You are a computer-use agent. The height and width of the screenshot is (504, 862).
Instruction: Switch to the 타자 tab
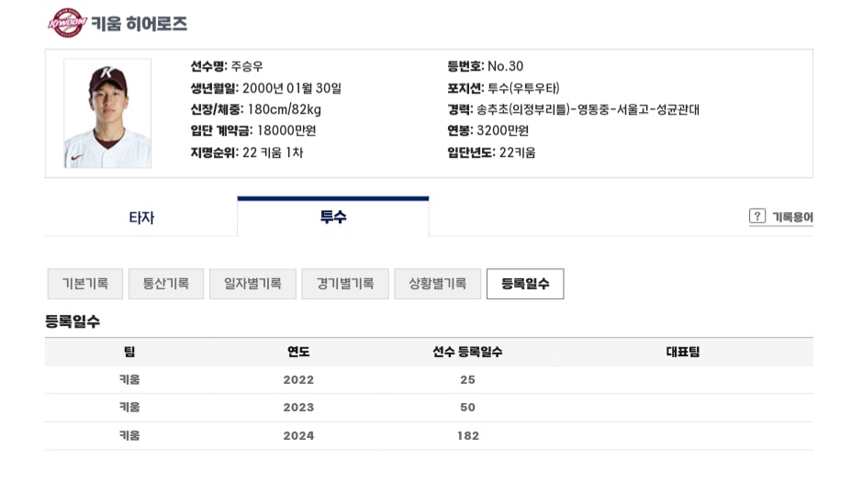coord(141,218)
